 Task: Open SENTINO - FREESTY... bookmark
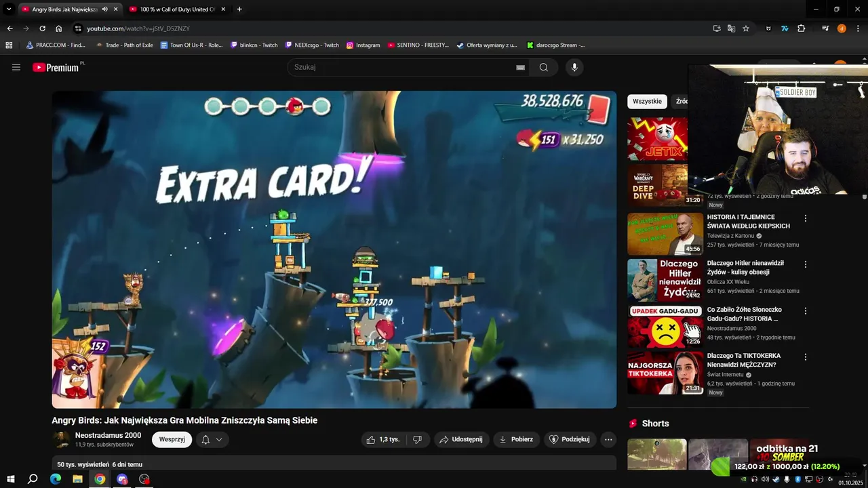point(418,45)
